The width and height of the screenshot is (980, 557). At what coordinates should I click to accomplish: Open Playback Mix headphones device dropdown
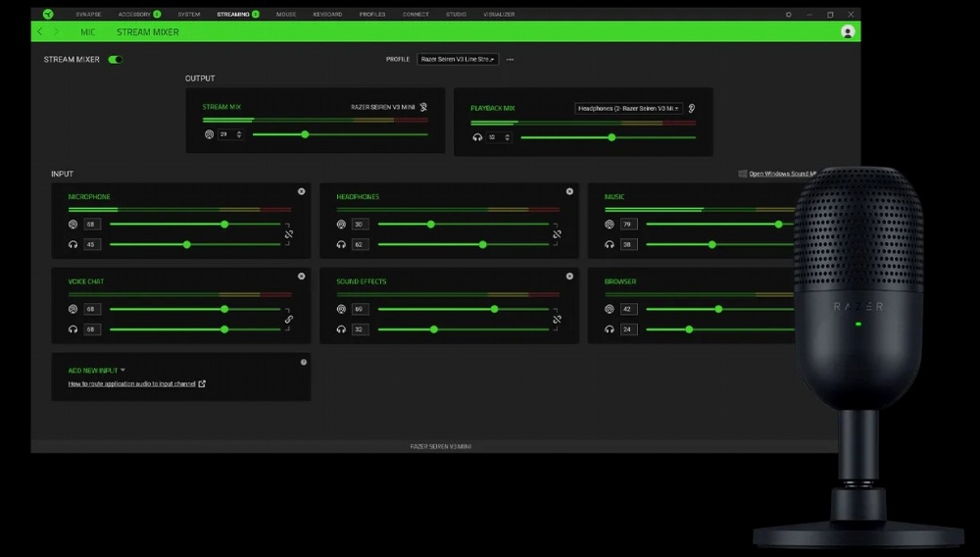click(628, 108)
